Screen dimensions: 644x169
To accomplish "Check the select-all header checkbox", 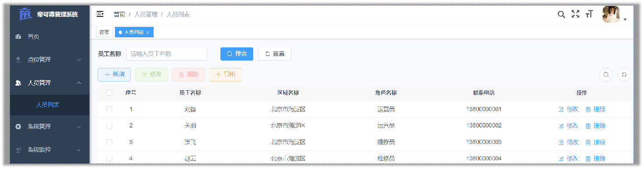I will click(109, 92).
